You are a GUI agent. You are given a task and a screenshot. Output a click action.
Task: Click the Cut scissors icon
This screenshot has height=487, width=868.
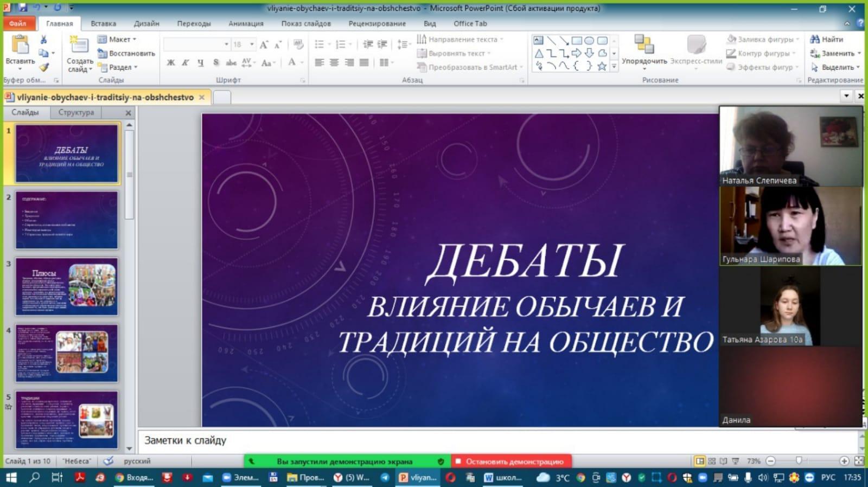pyautogui.click(x=43, y=40)
